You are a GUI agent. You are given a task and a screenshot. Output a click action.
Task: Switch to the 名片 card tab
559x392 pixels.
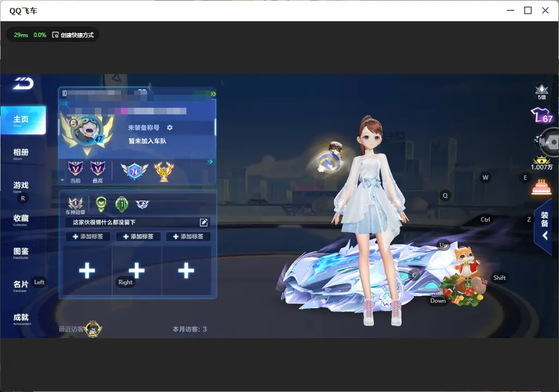[x=21, y=285]
